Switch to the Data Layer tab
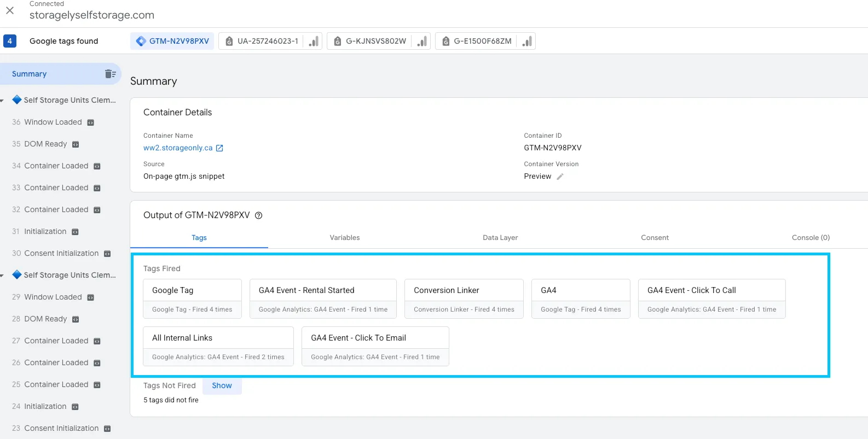The width and height of the screenshot is (868, 439). (500, 237)
